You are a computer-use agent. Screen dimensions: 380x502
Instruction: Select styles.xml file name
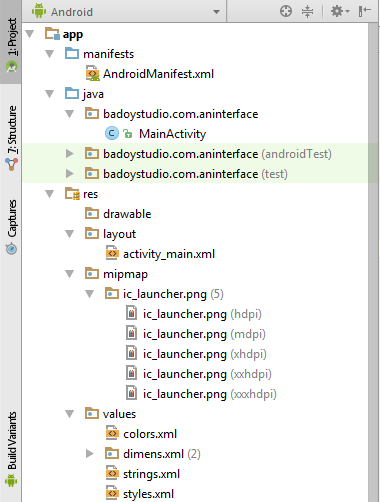(148, 494)
